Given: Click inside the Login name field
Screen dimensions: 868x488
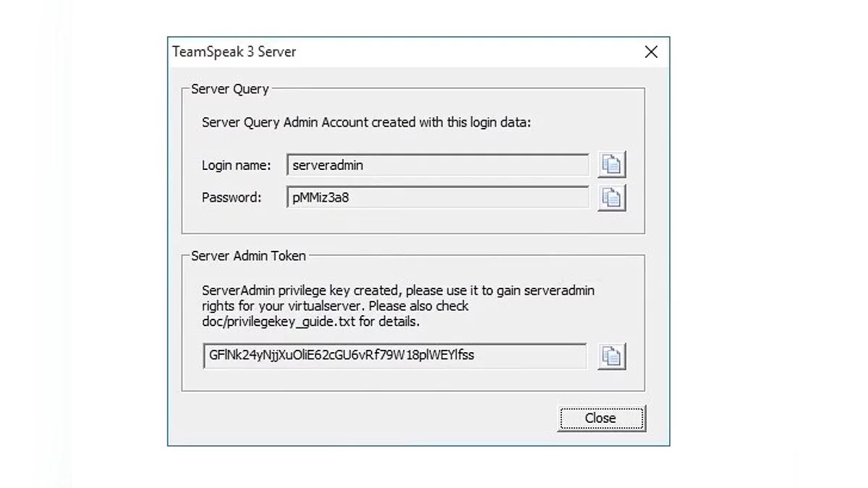Looking at the screenshot, I should pyautogui.click(x=438, y=166).
